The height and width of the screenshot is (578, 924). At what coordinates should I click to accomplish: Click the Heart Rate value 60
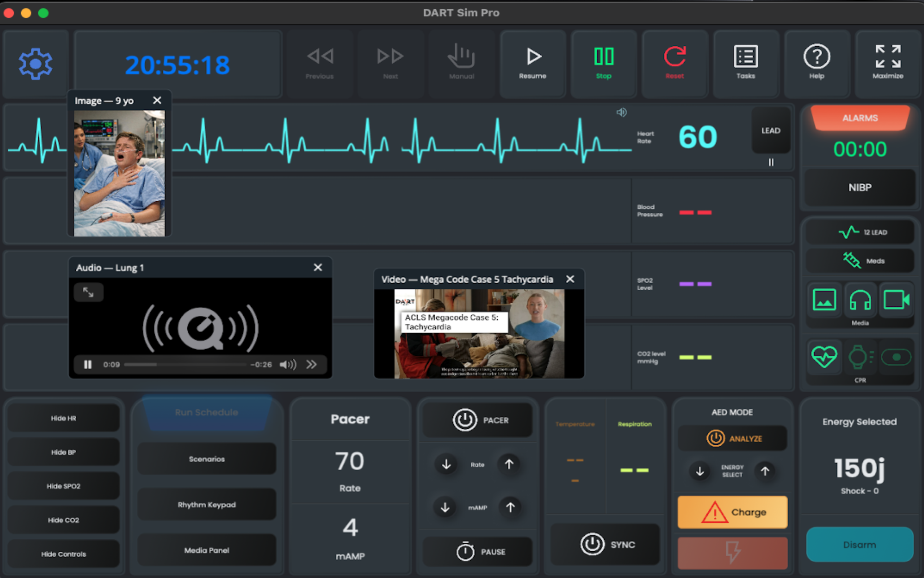click(698, 137)
